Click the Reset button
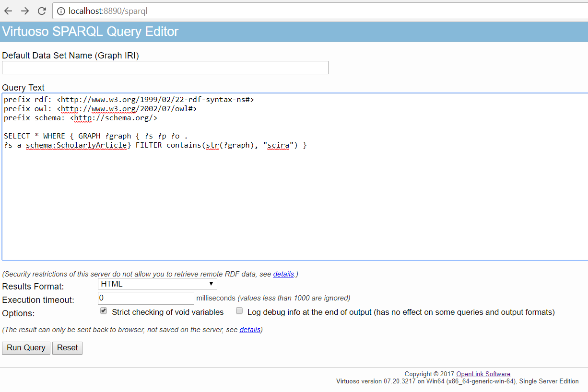The image size is (588, 392). pos(67,348)
